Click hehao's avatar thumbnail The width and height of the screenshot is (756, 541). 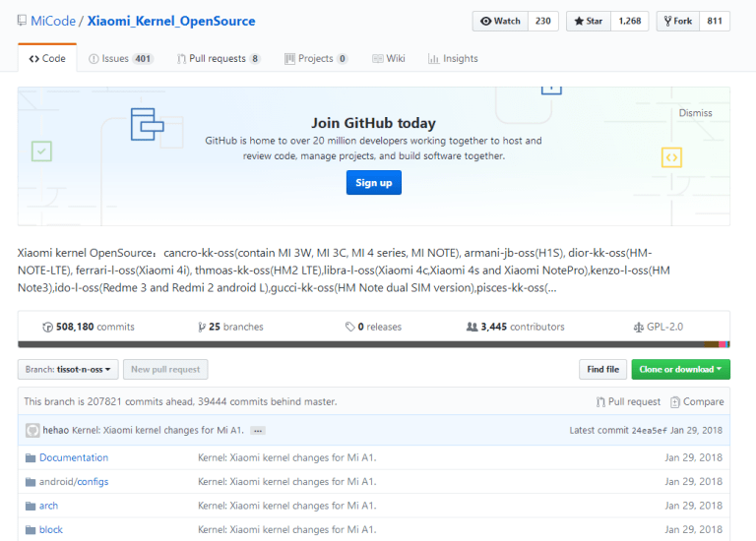click(x=32, y=430)
